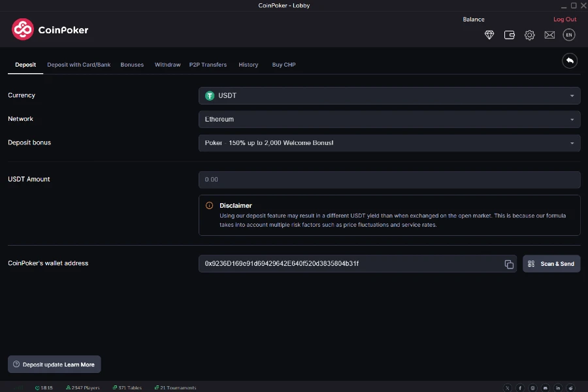Click the Scan & Send button
The width and height of the screenshot is (588, 392).
pyautogui.click(x=551, y=263)
